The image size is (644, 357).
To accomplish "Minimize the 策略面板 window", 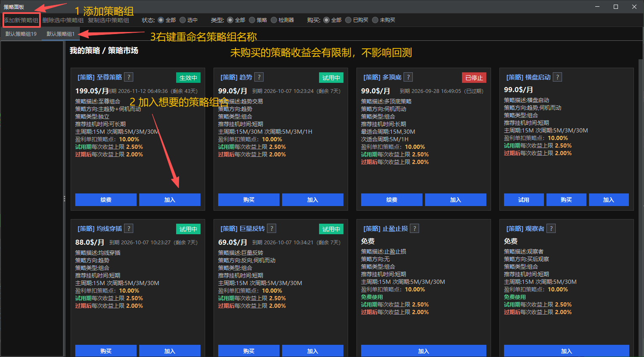I will (597, 7).
